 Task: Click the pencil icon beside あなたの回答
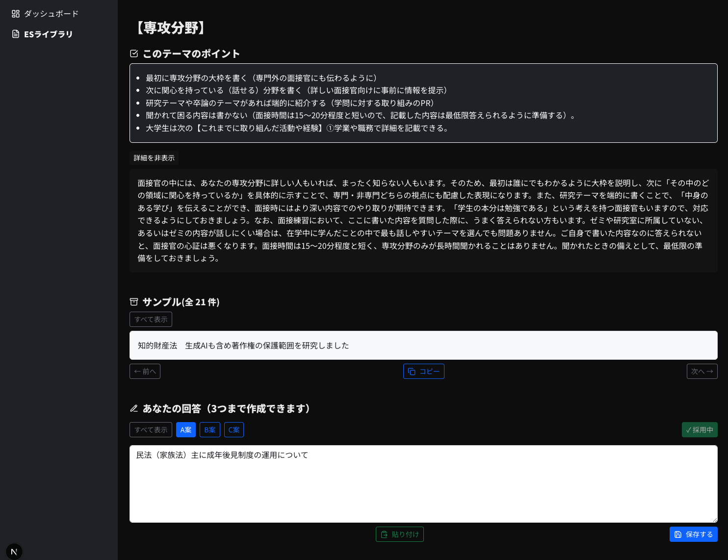[134, 408]
